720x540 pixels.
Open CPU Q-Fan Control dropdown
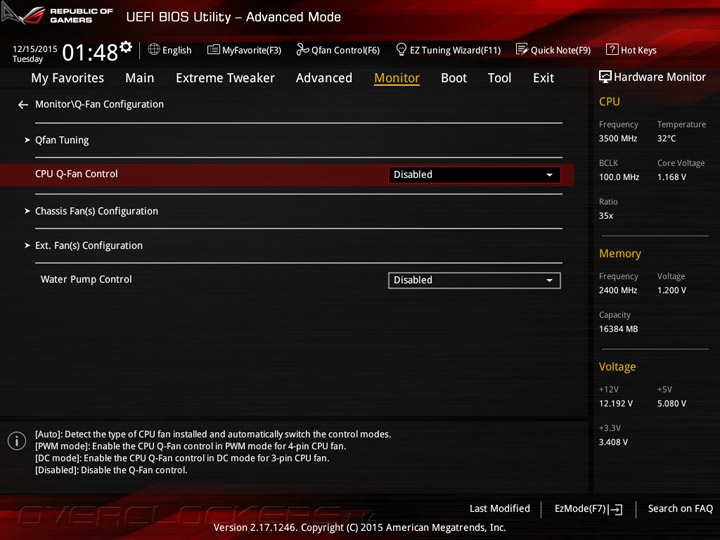474,175
